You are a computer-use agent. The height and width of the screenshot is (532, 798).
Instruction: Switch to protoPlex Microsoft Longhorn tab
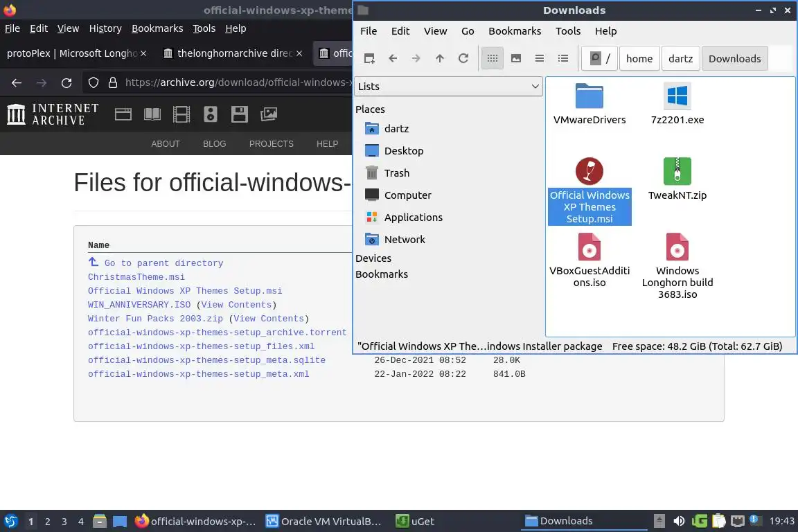pyautogui.click(x=72, y=53)
